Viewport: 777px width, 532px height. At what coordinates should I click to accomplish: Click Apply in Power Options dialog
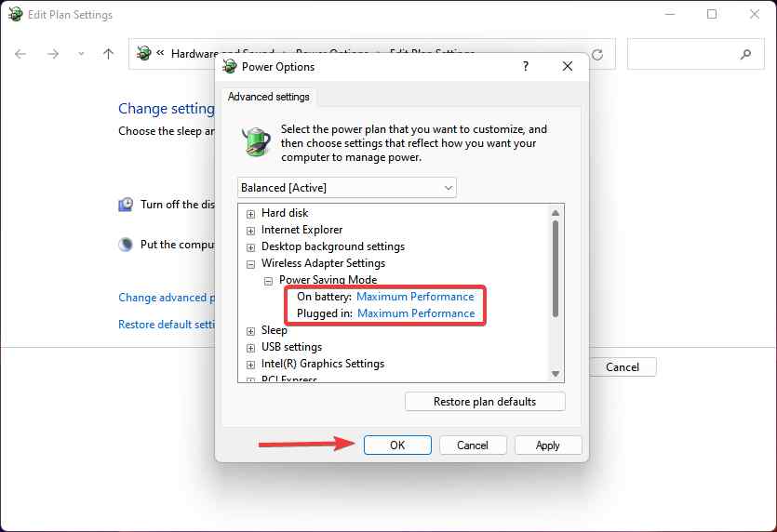pyautogui.click(x=548, y=446)
